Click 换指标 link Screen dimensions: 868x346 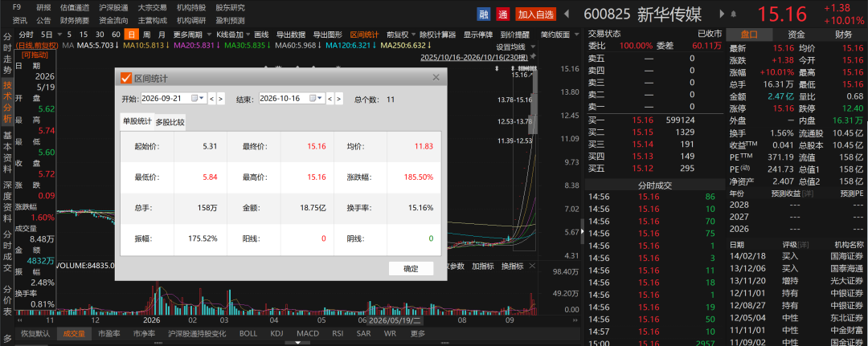[512, 266]
